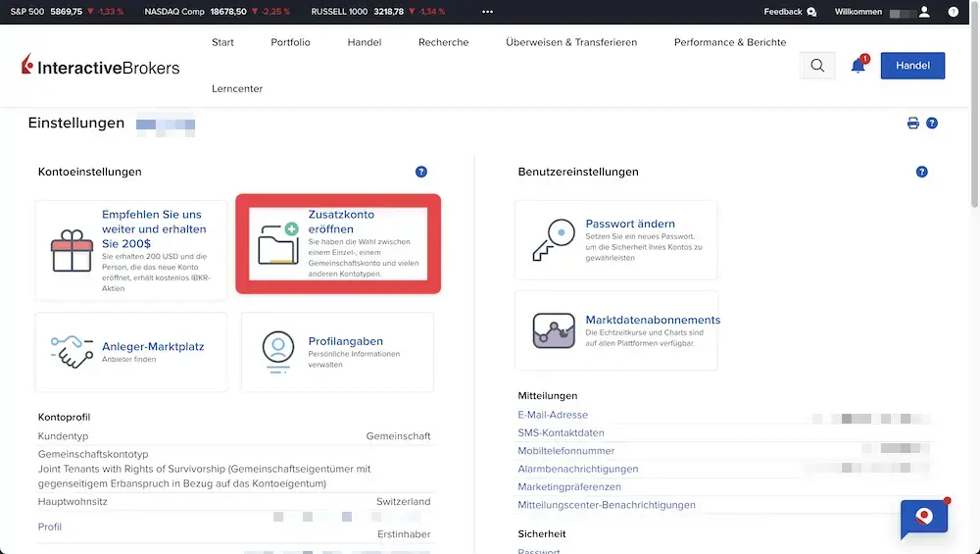Open the Handel menu item
980x554 pixels.
[x=365, y=42]
